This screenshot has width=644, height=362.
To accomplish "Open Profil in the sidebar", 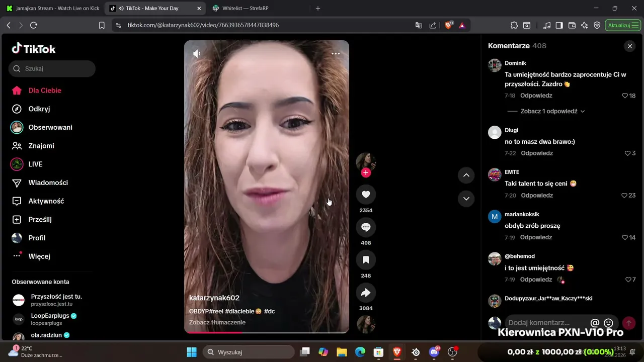I will pyautogui.click(x=29, y=238).
